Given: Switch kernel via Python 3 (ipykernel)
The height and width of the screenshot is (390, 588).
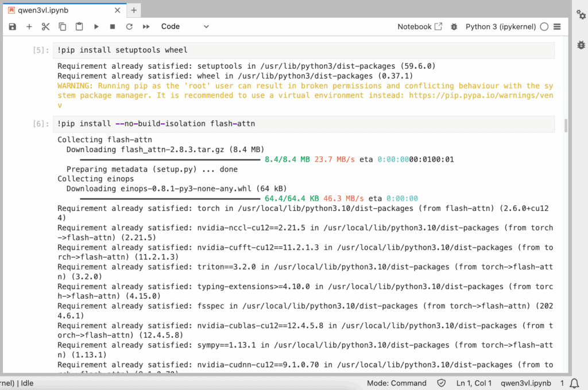Looking at the screenshot, I should point(500,26).
